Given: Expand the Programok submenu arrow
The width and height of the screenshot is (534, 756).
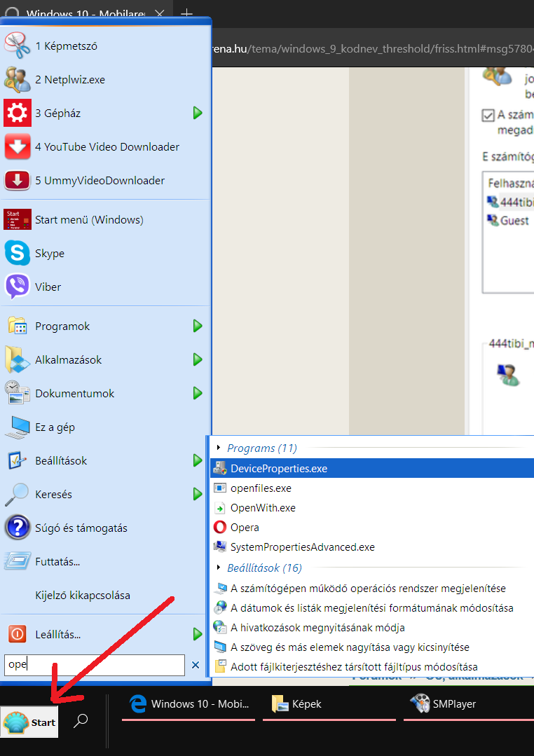Looking at the screenshot, I should [x=198, y=327].
